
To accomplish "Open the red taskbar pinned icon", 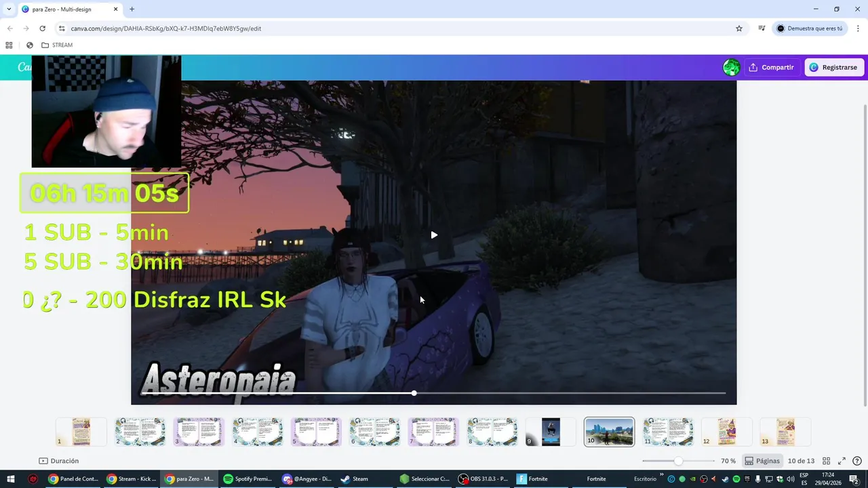I will [33, 479].
